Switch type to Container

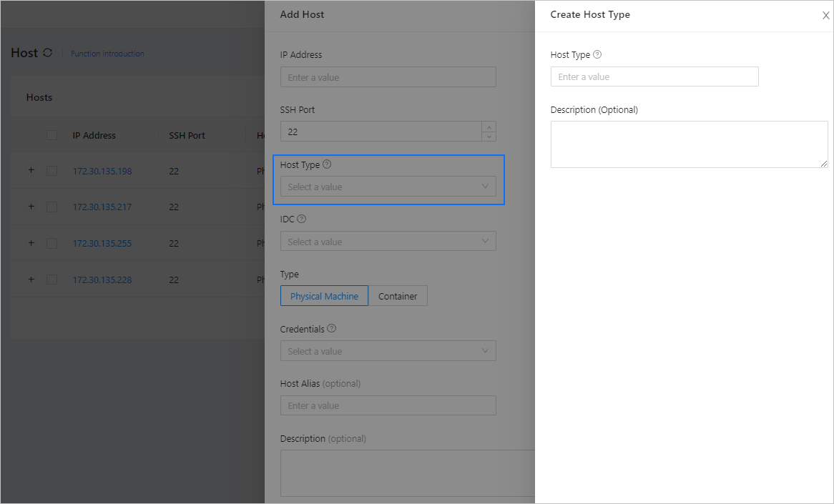[x=398, y=296]
